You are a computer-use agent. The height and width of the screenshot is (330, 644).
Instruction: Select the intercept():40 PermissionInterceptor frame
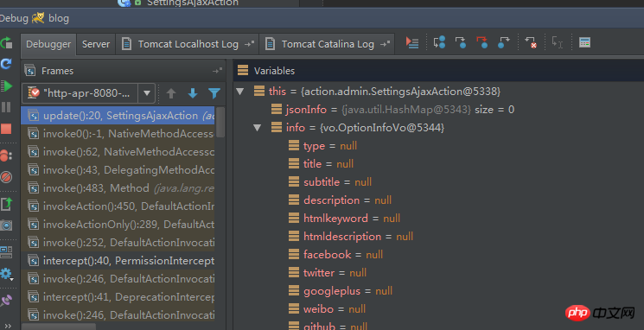coord(118,261)
